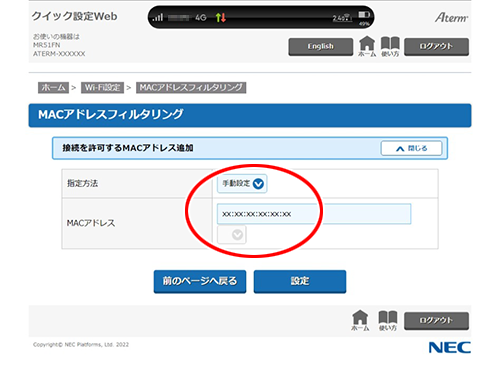This screenshot has width=500, height=380.
Task: Open the top 使い方 manual icon
Action: pyautogui.click(x=390, y=46)
